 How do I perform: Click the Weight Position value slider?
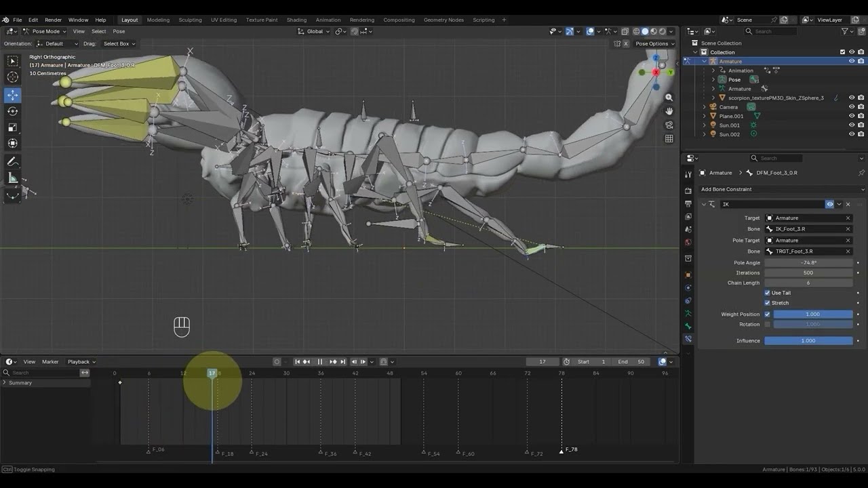click(x=813, y=314)
